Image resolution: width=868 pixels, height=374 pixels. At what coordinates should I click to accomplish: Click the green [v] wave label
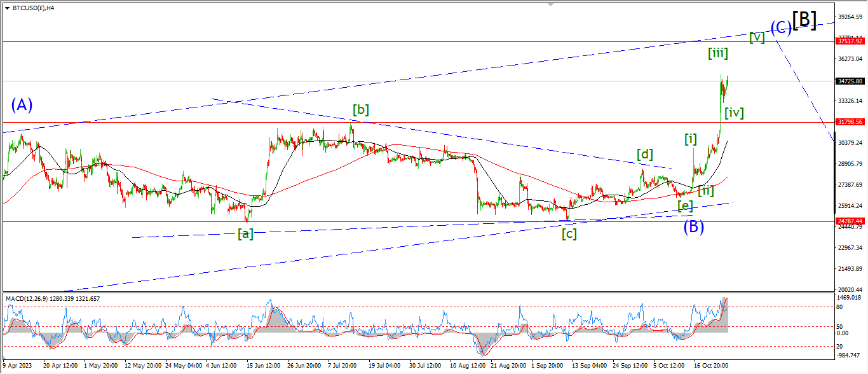click(x=756, y=37)
